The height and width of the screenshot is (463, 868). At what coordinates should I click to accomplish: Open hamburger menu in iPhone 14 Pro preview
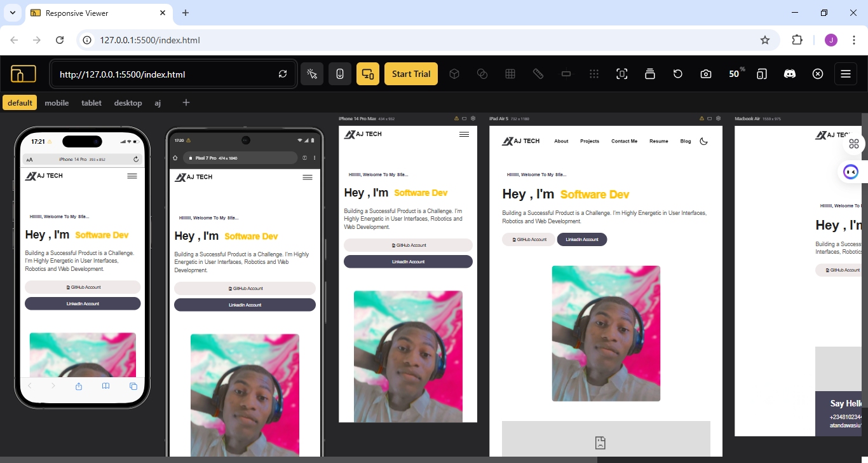(132, 176)
